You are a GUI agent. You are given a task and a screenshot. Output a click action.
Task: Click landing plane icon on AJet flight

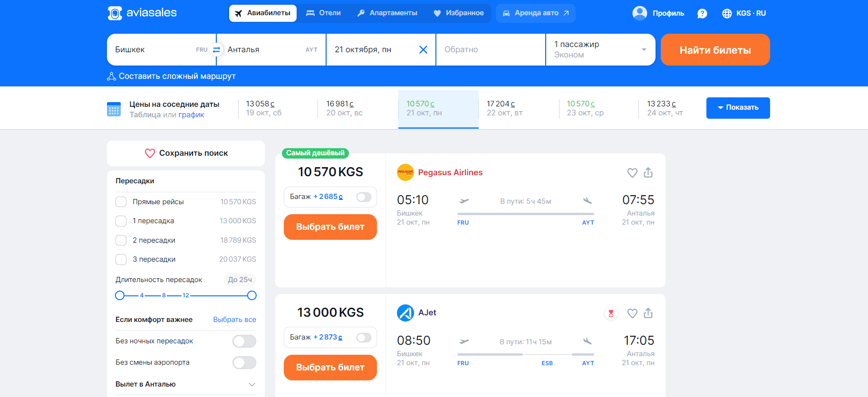click(588, 341)
